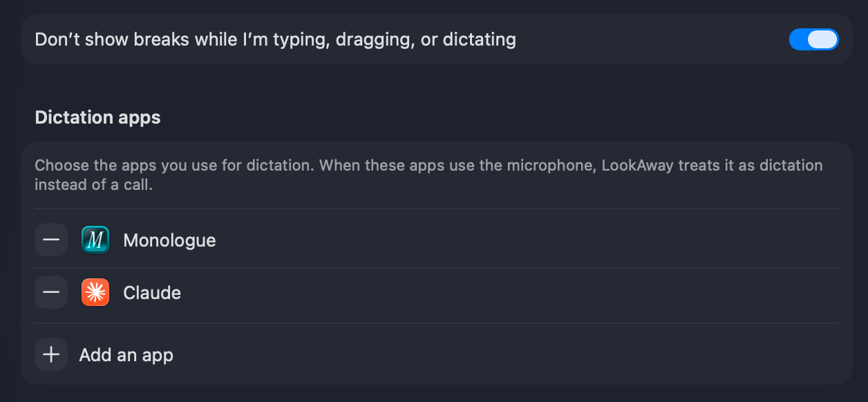Click the plus icon to add an app

51,354
